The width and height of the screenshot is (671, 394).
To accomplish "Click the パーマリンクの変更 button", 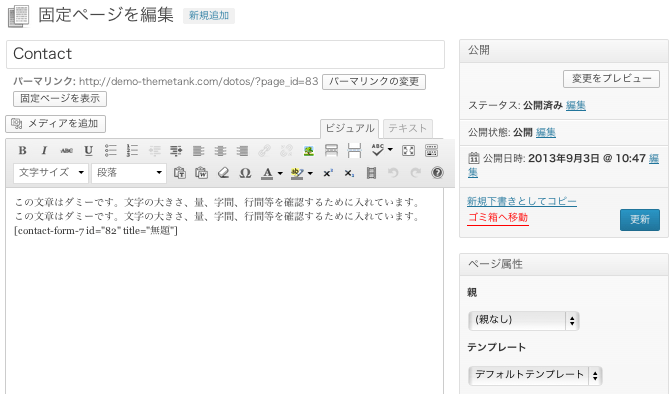I will pos(374,81).
